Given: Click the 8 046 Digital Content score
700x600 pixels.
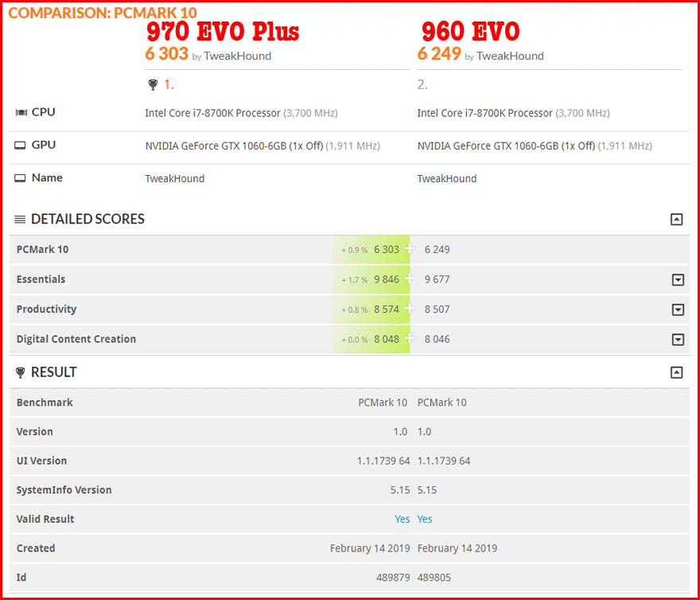Looking at the screenshot, I should click(437, 339).
